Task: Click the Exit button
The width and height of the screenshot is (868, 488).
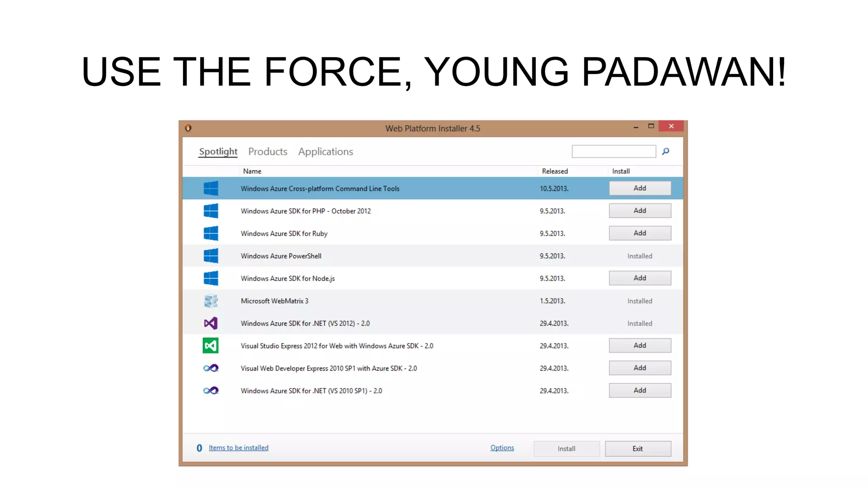Action: pyautogui.click(x=638, y=449)
